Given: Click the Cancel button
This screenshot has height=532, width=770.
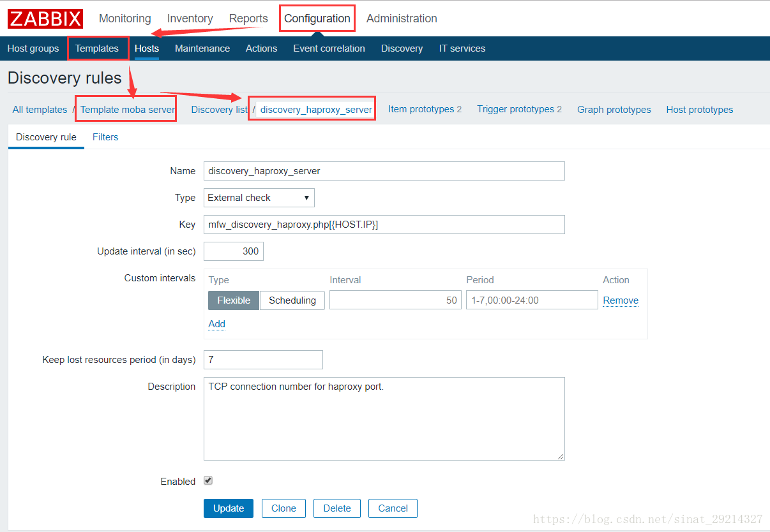Looking at the screenshot, I should [393, 508].
